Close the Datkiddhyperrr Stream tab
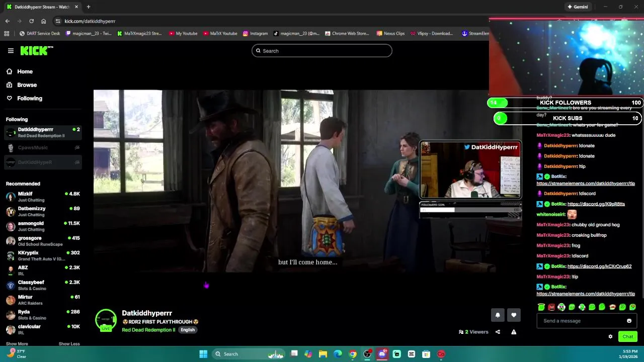The image size is (644, 362). [x=76, y=7]
